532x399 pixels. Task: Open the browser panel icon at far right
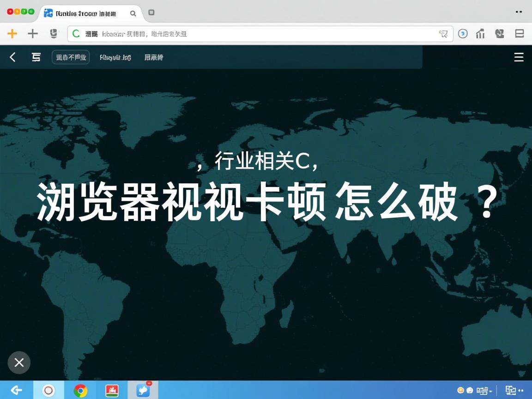[x=519, y=34]
